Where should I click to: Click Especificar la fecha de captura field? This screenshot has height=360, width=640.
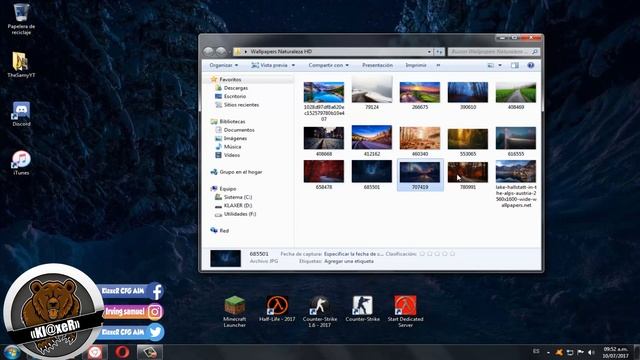pos(354,254)
